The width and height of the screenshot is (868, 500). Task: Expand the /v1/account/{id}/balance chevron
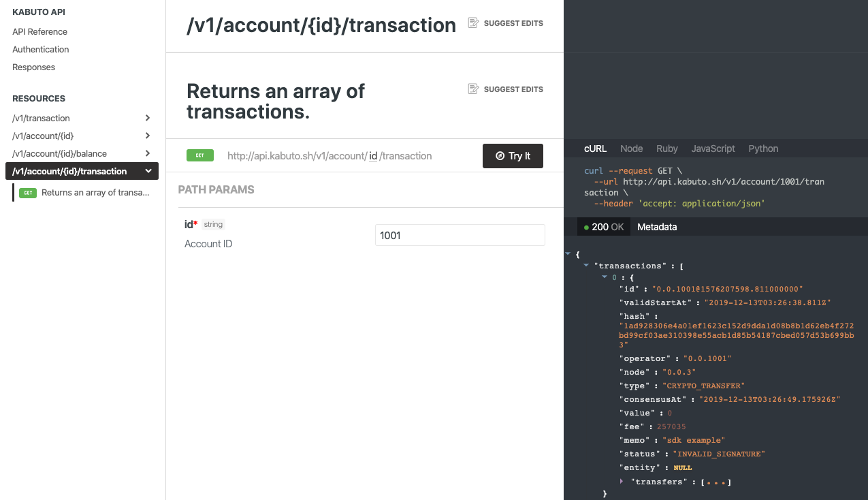pyautogui.click(x=148, y=153)
